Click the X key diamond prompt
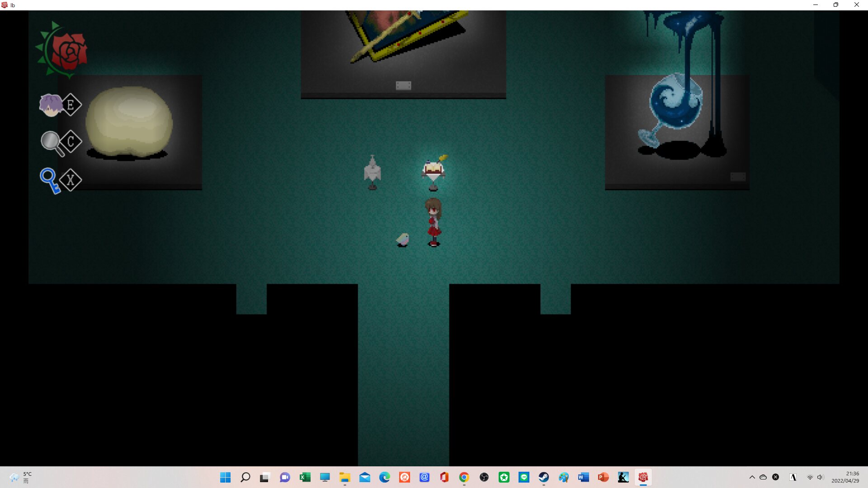Screen dimensions: 868x488 71,180
